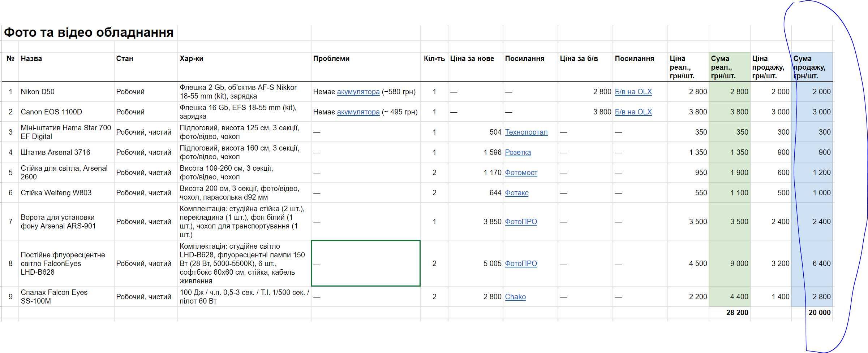The height and width of the screenshot is (353, 868).
Task: Select 'Ворота для установки фону Arsenal ARS-901'
Action: pyautogui.click(x=66, y=222)
